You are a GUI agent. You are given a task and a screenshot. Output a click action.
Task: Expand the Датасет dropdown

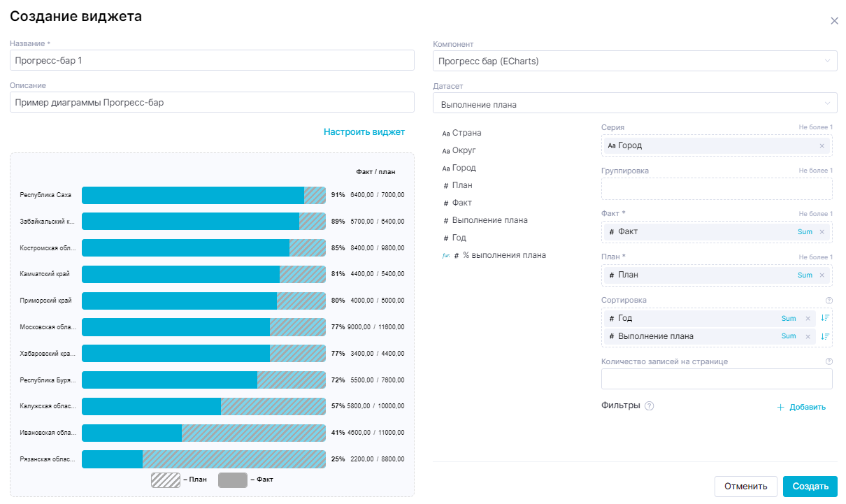[828, 103]
